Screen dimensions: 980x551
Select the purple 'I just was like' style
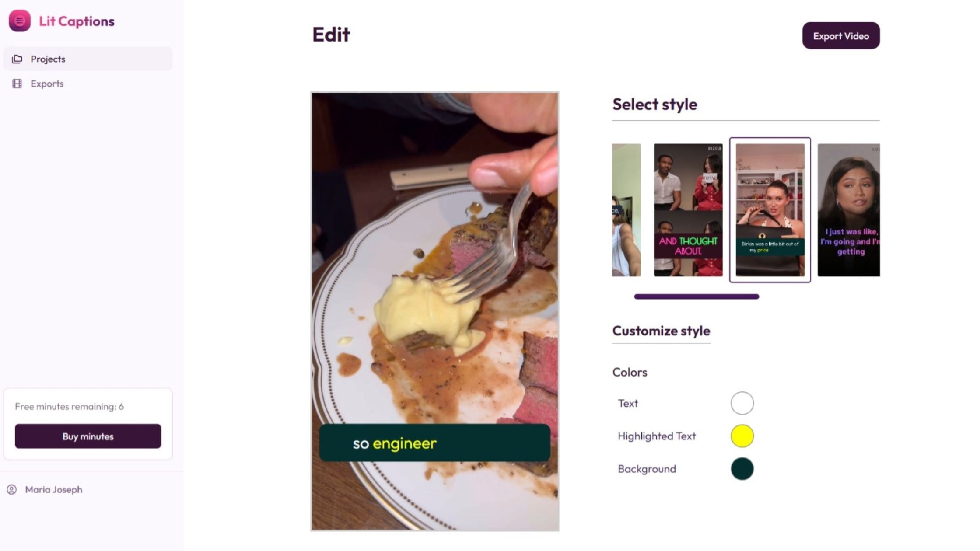[848, 210]
